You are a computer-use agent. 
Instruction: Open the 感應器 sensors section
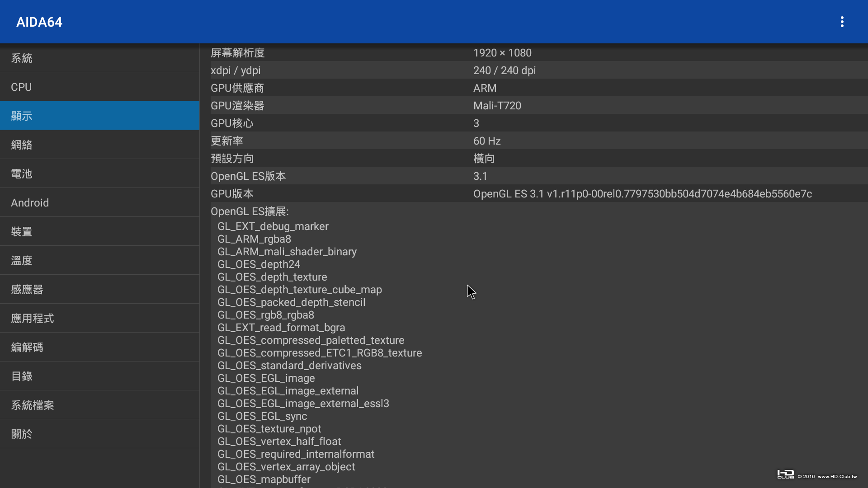coord(99,289)
